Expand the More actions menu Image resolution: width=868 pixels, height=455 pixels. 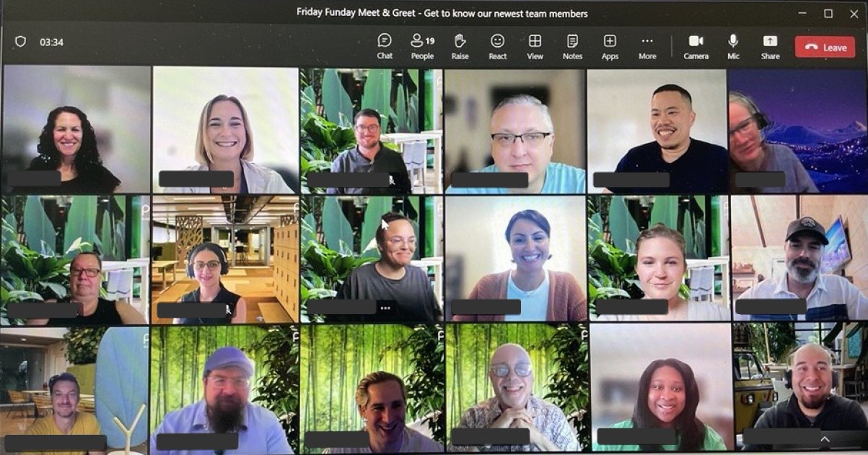647,47
